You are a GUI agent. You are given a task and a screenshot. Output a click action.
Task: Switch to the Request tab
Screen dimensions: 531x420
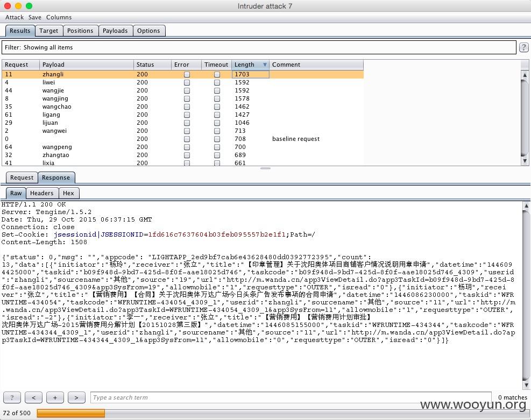pyautogui.click(x=22, y=177)
